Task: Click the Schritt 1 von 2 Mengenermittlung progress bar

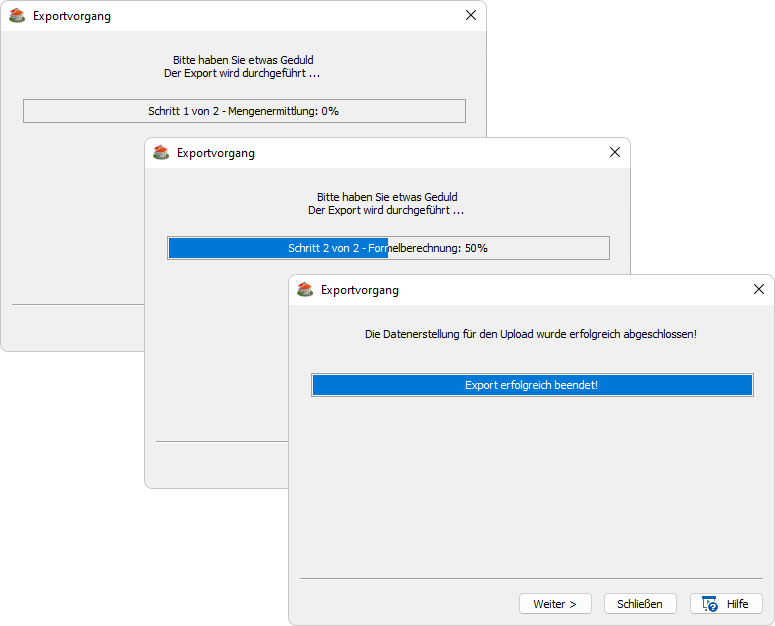Action: click(x=244, y=111)
